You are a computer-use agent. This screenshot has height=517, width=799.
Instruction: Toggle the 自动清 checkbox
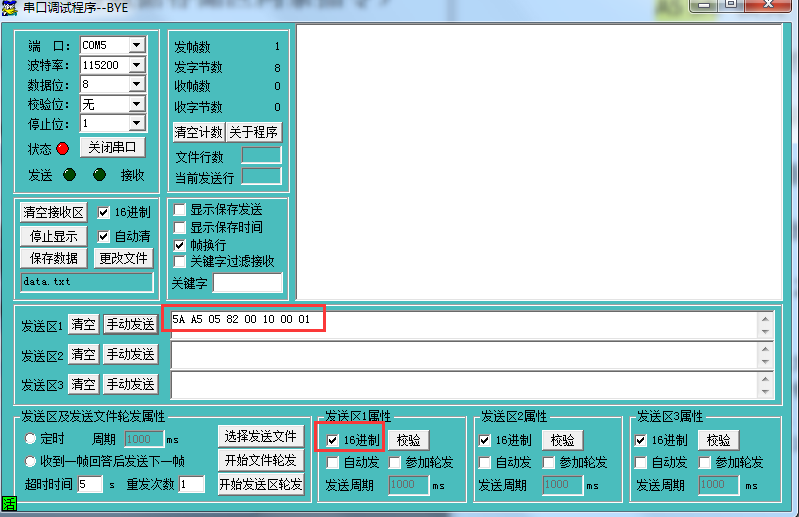(x=103, y=236)
